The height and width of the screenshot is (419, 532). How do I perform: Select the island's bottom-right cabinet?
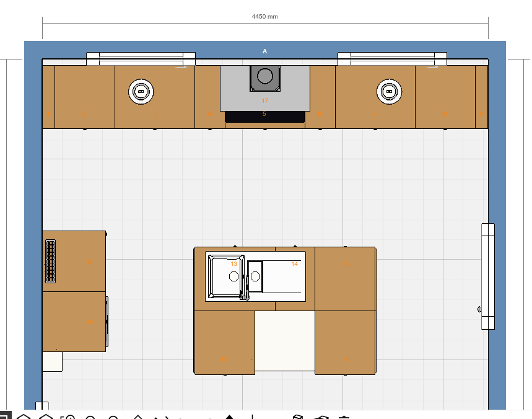[x=346, y=343]
